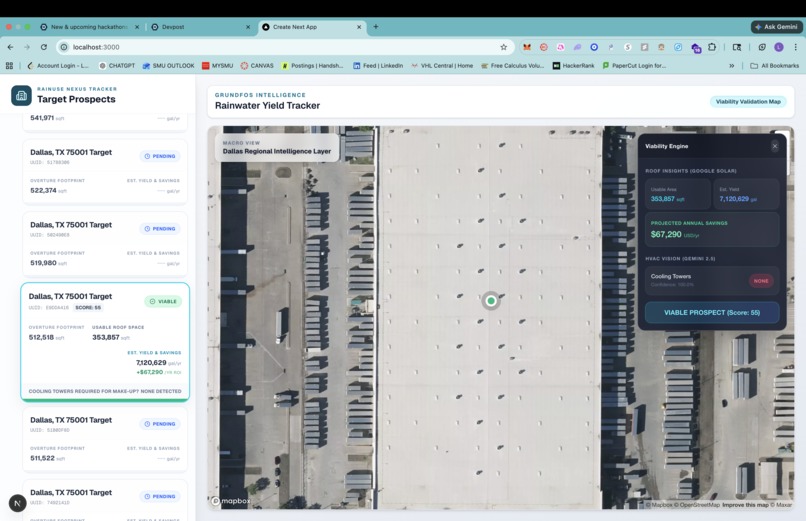
Task: Open the Account Login bookmark
Action: tap(58, 66)
